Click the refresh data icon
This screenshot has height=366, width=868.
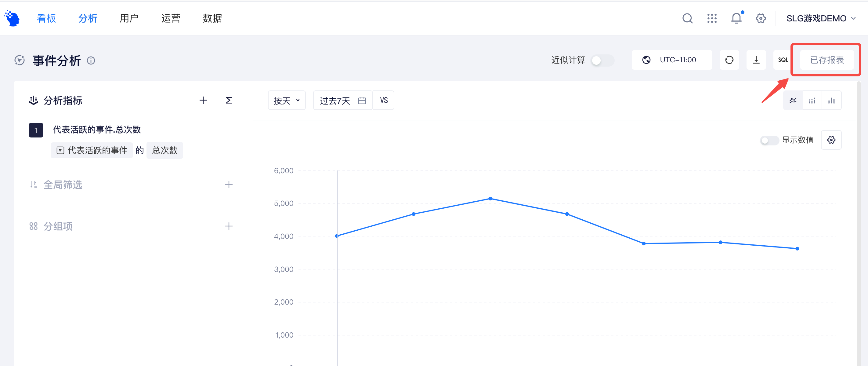click(x=729, y=60)
